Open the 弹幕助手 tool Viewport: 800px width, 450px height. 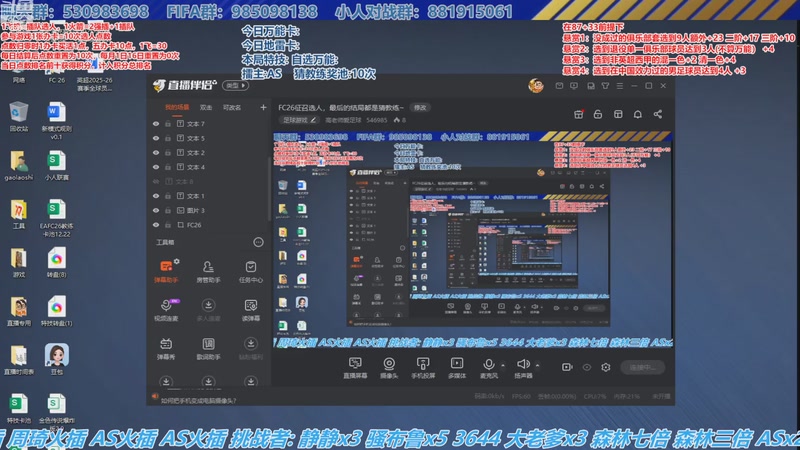[166, 271]
